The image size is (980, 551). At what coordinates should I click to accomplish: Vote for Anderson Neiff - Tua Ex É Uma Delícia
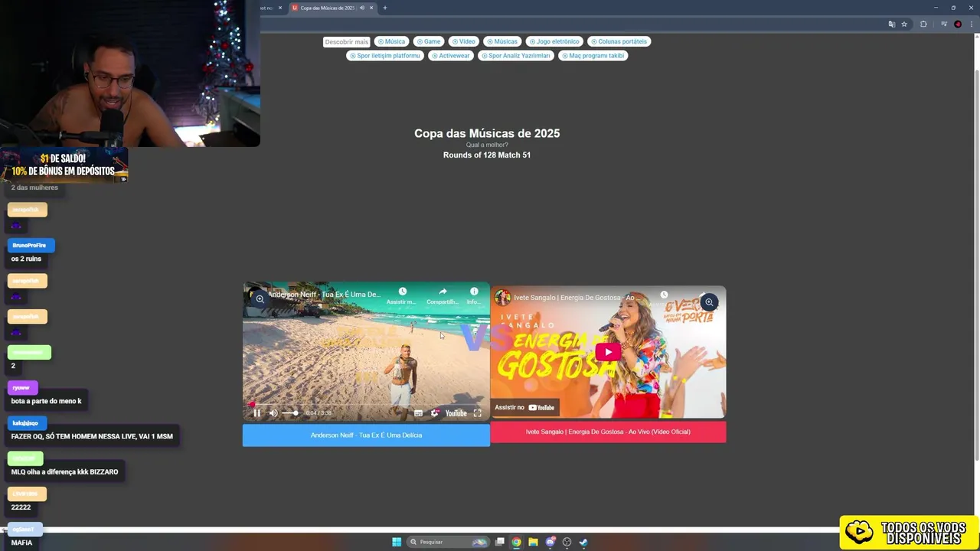click(366, 435)
